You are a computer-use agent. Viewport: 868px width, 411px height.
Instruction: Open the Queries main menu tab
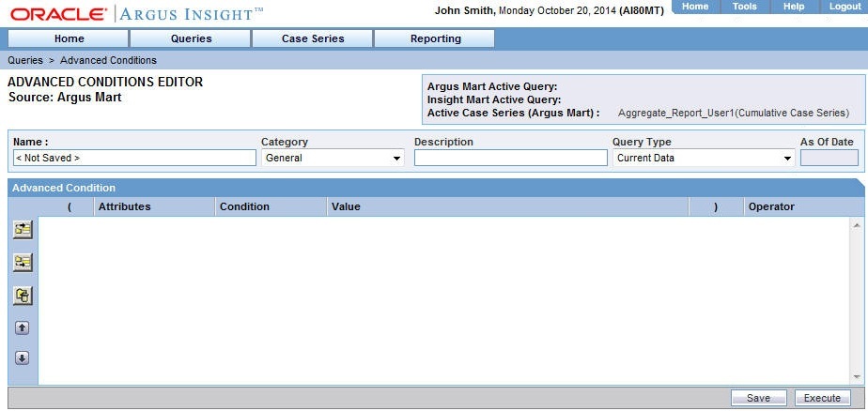pyautogui.click(x=191, y=38)
